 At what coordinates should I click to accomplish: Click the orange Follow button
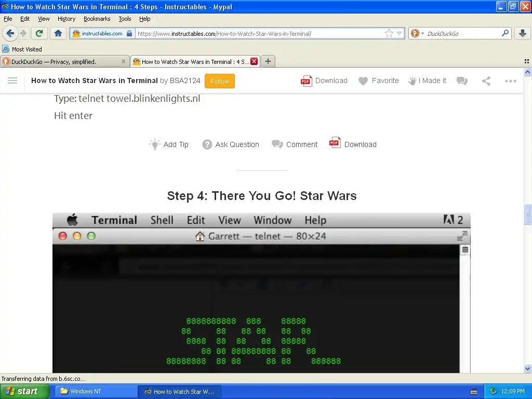220,81
